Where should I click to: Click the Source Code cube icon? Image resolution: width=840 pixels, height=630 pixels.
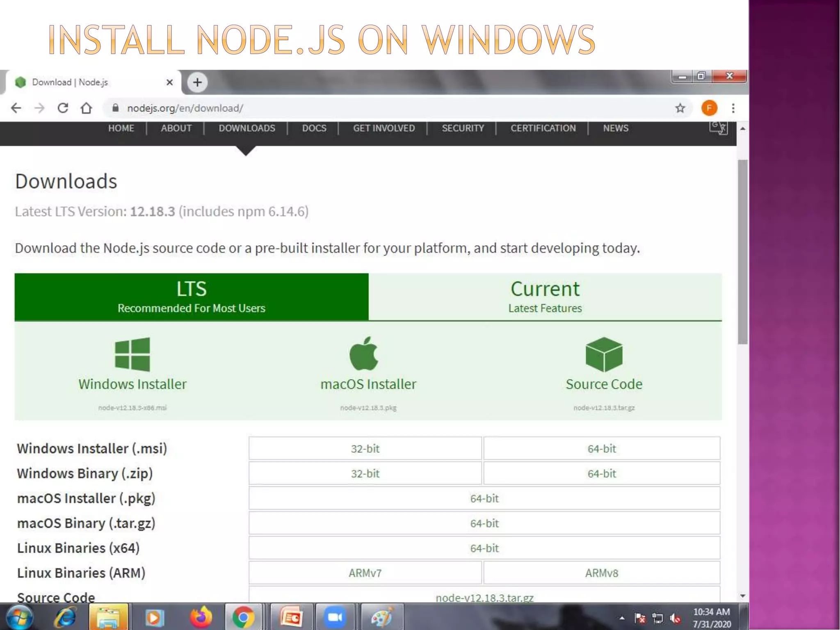point(604,354)
